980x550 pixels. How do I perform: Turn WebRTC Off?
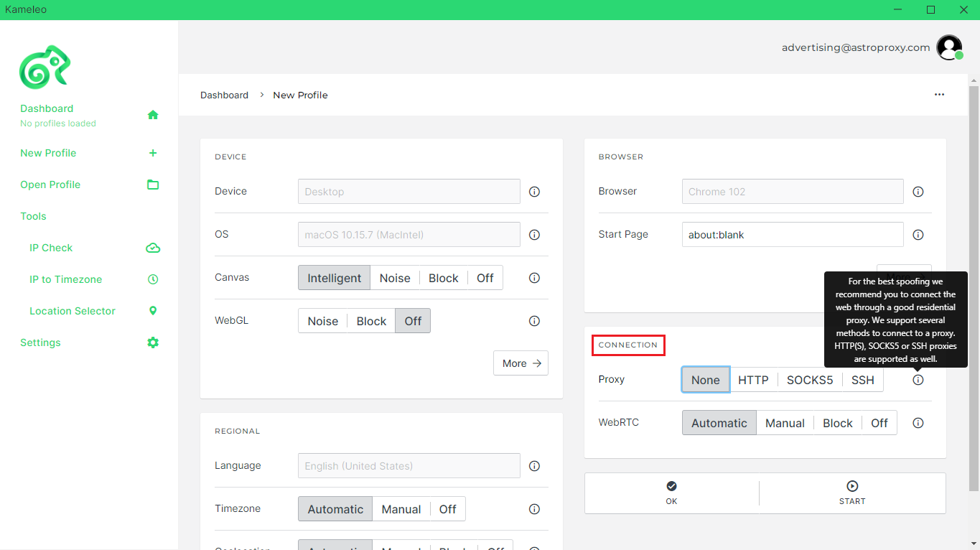(879, 423)
